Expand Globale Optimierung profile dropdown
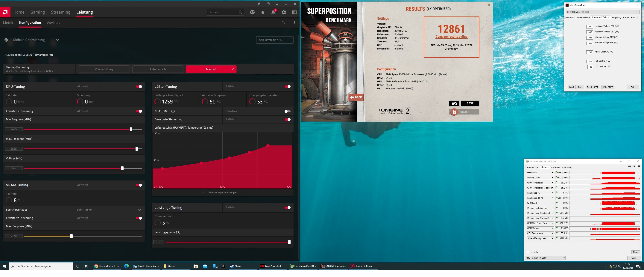The width and height of the screenshot is (644, 277). pyautogui.click(x=57, y=40)
